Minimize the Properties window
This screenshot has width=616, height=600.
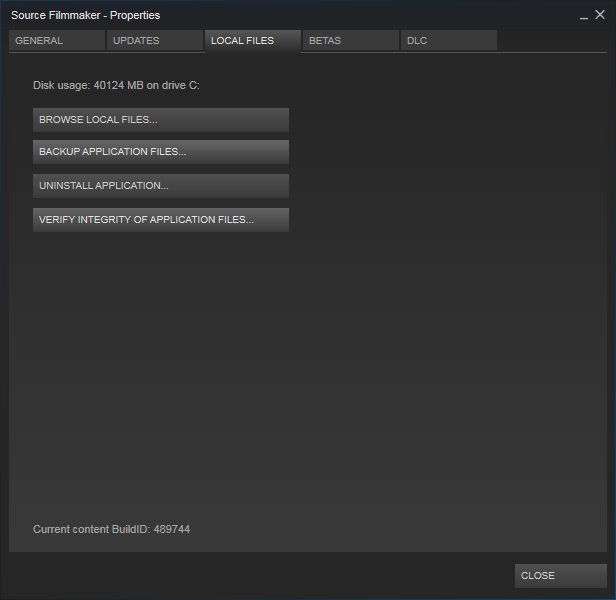pos(584,16)
